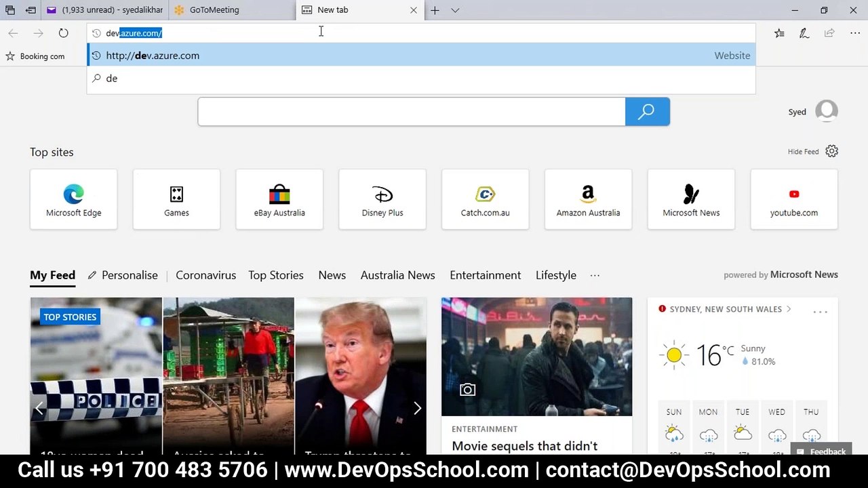Viewport: 868px width, 488px height.
Task: Open Microsoft Edge top site tile
Action: [x=73, y=199]
